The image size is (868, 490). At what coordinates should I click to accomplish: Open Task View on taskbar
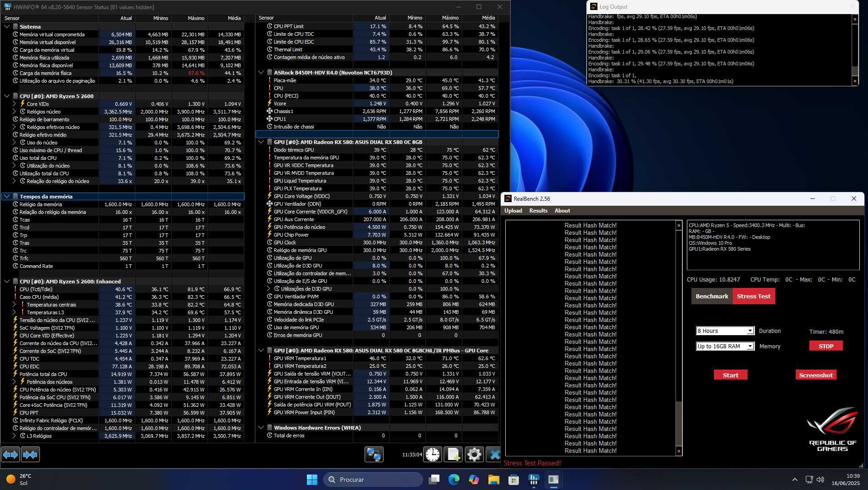point(434,480)
